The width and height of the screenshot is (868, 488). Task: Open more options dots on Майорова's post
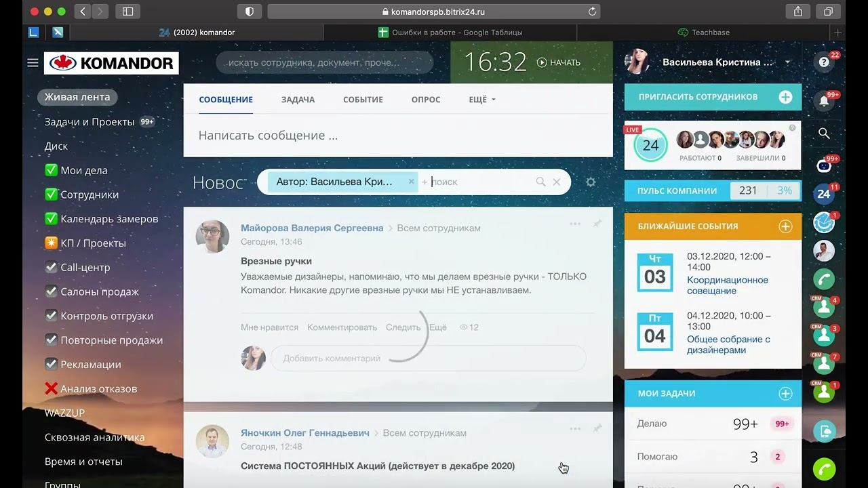click(575, 224)
